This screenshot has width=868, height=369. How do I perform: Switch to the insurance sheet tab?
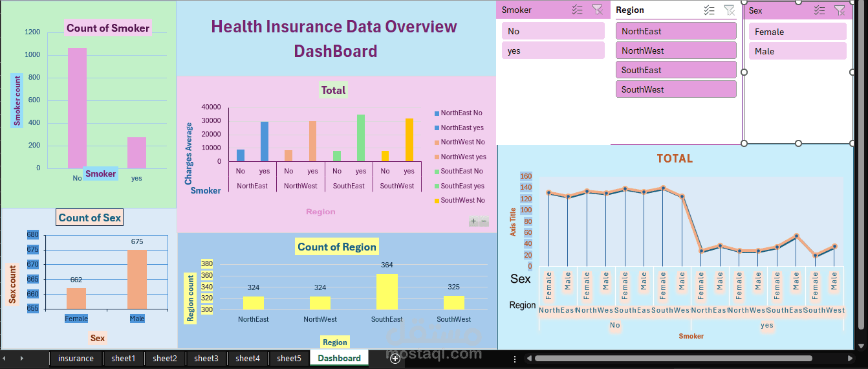pos(76,358)
